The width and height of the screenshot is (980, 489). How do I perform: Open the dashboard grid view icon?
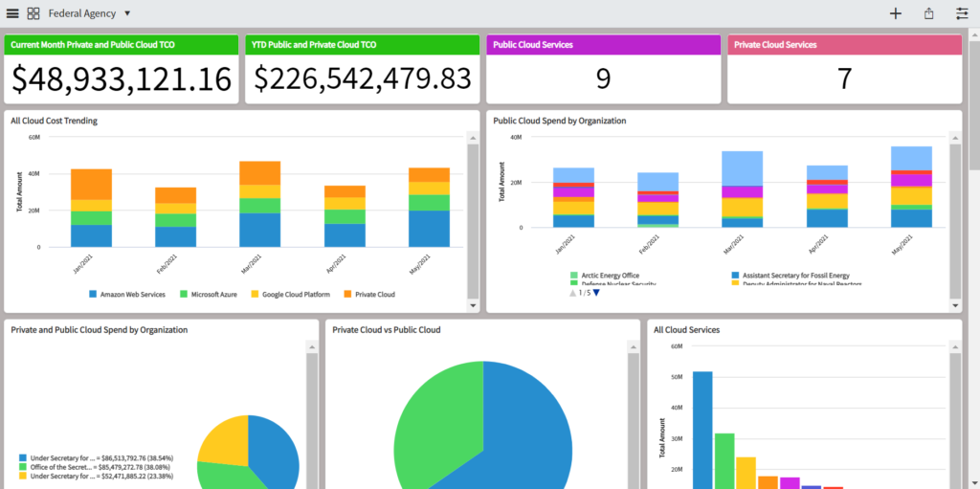33,13
